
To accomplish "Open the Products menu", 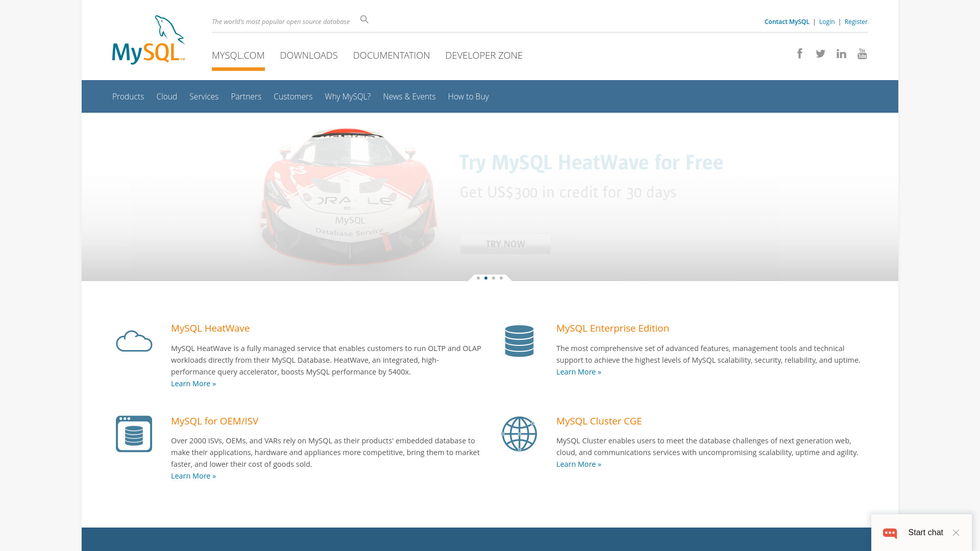I will [128, 96].
